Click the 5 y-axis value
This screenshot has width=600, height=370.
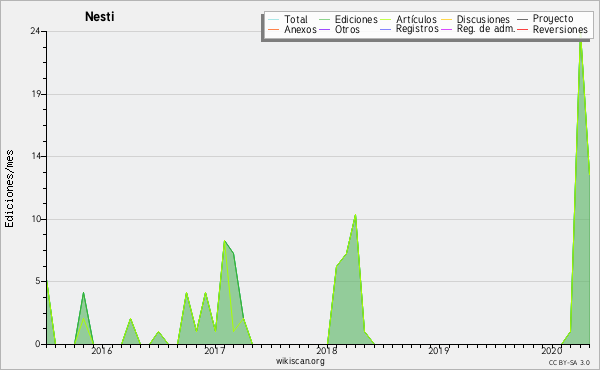[x=38, y=281]
